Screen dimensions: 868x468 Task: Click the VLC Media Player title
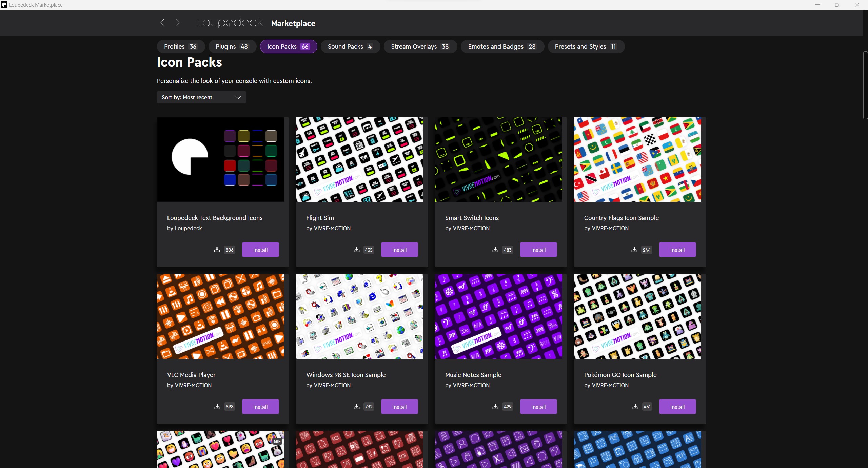191,375
